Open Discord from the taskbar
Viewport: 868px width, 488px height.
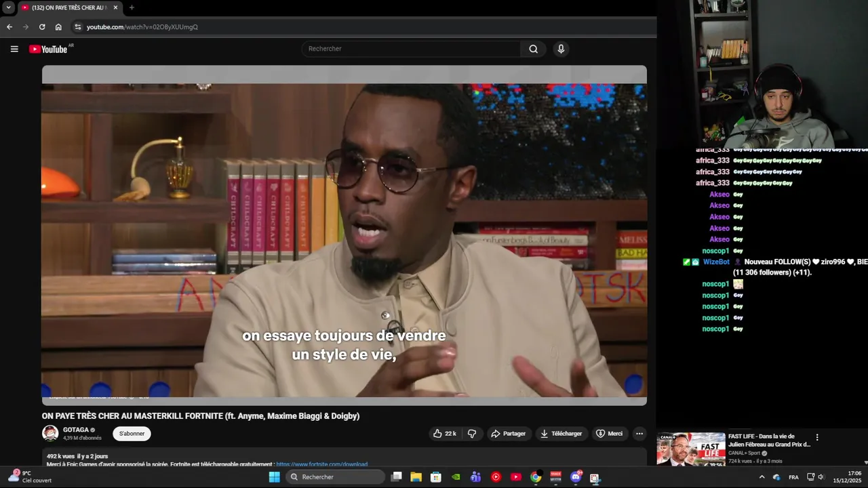click(x=576, y=477)
